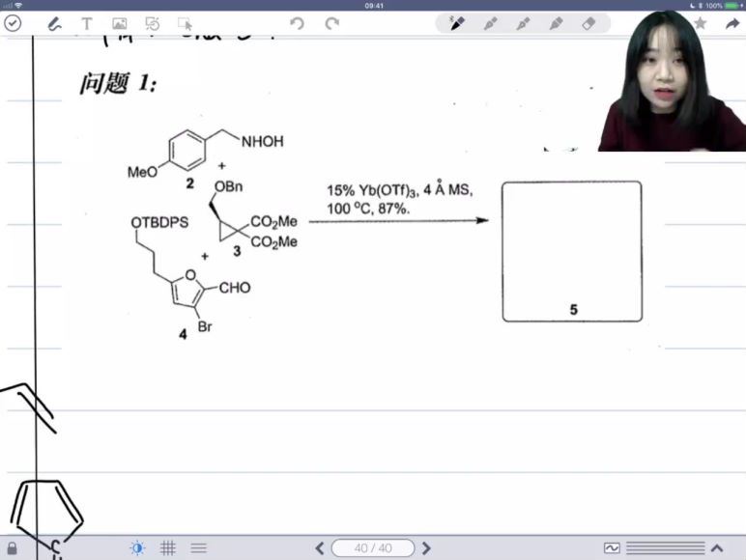Go to previous page arrow

coord(320,548)
